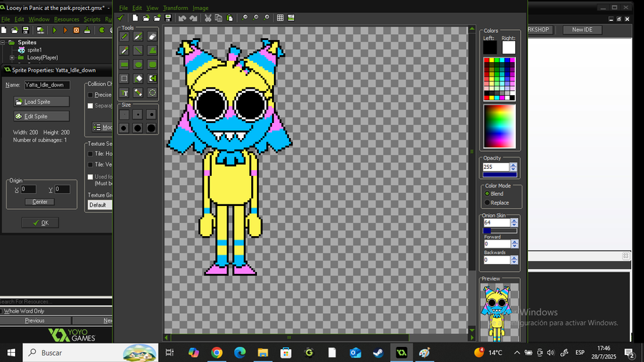Run the game with green play icon
The height and width of the screenshot is (362, 644).
click(x=54, y=30)
